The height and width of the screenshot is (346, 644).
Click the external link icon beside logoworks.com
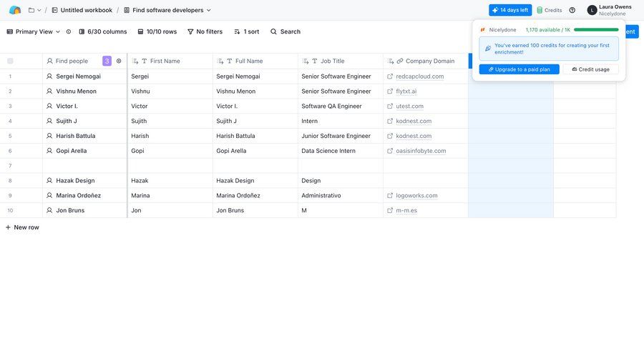tap(390, 196)
